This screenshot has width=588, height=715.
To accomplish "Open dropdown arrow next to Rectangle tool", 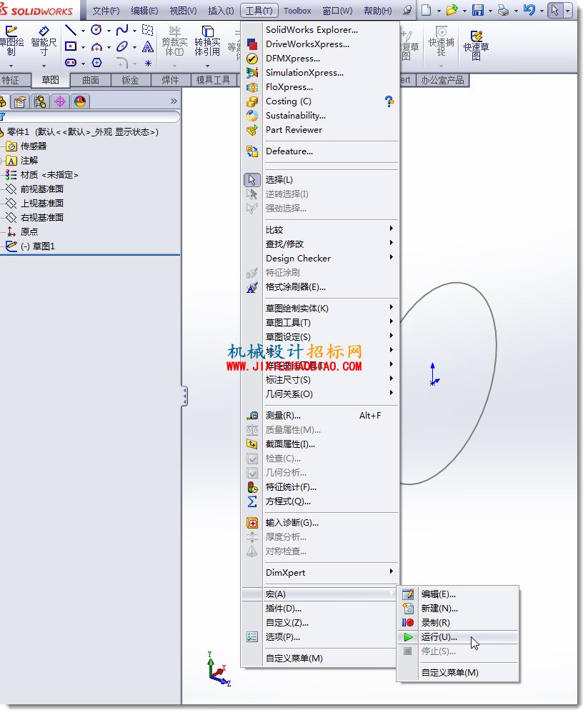I will pyautogui.click(x=83, y=47).
